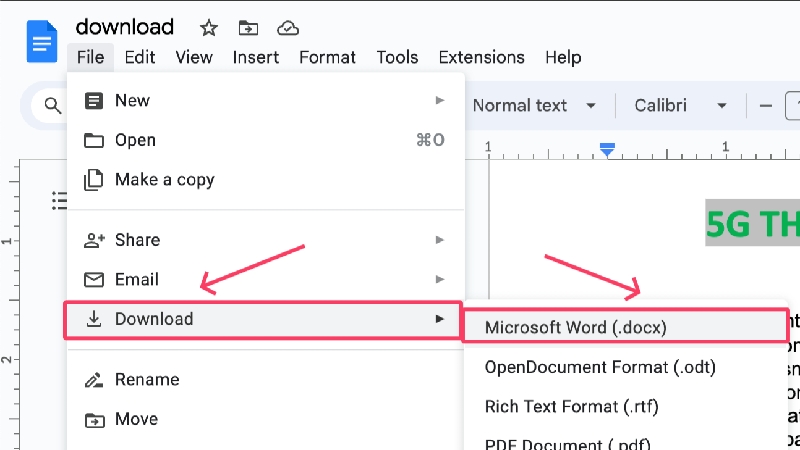
Task: Check the cloud save status icon
Action: (288, 28)
